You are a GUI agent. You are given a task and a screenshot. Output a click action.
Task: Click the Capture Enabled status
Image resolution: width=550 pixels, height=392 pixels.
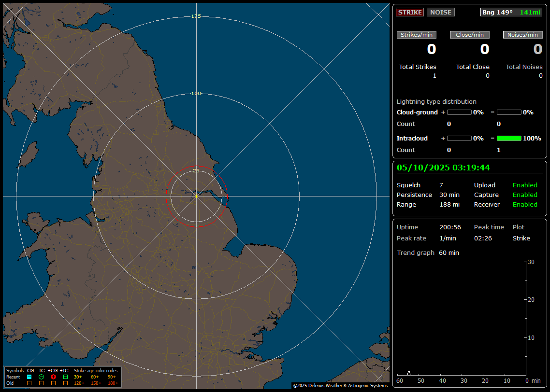point(525,195)
